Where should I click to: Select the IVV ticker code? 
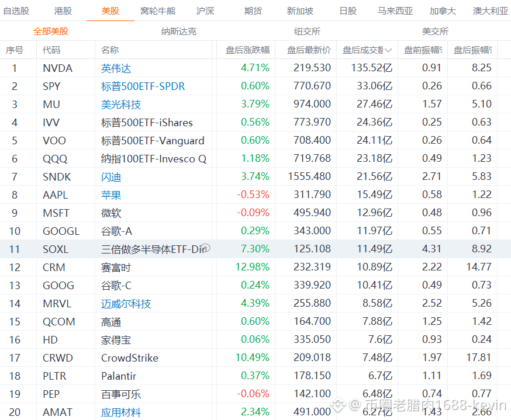51,123
